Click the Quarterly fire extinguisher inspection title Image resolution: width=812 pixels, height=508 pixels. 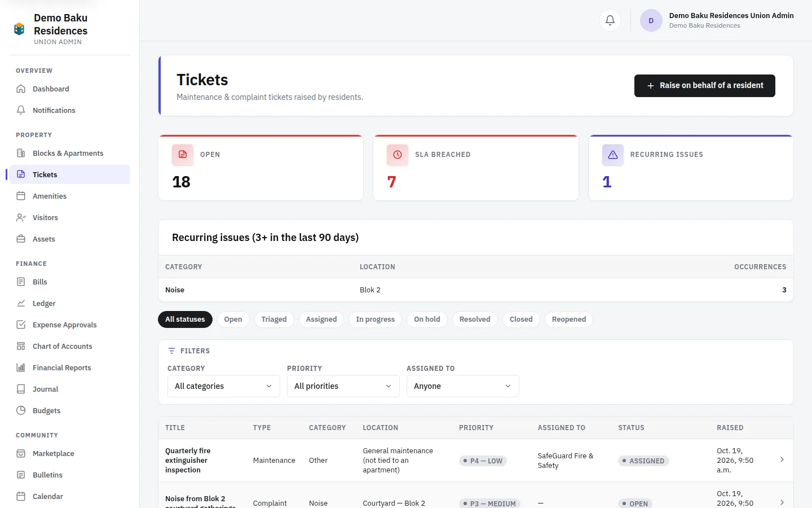point(188,460)
